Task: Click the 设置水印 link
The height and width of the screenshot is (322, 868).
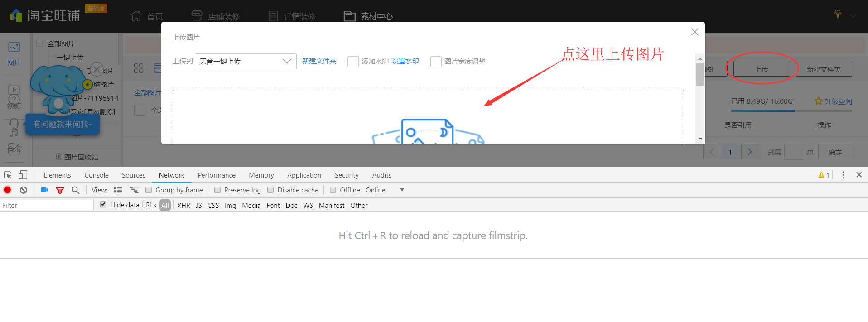Action: point(405,61)
